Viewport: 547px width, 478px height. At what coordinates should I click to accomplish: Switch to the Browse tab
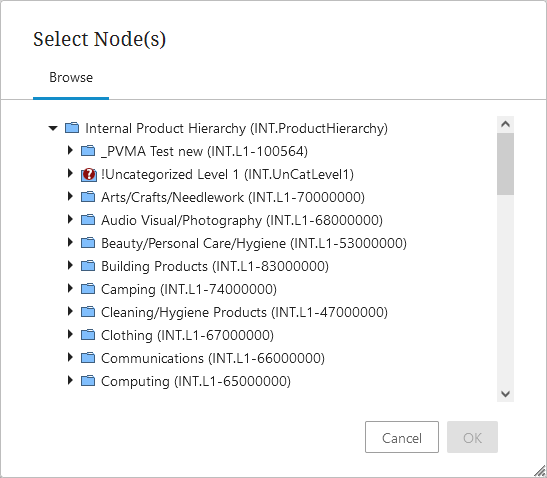[71, 77]
